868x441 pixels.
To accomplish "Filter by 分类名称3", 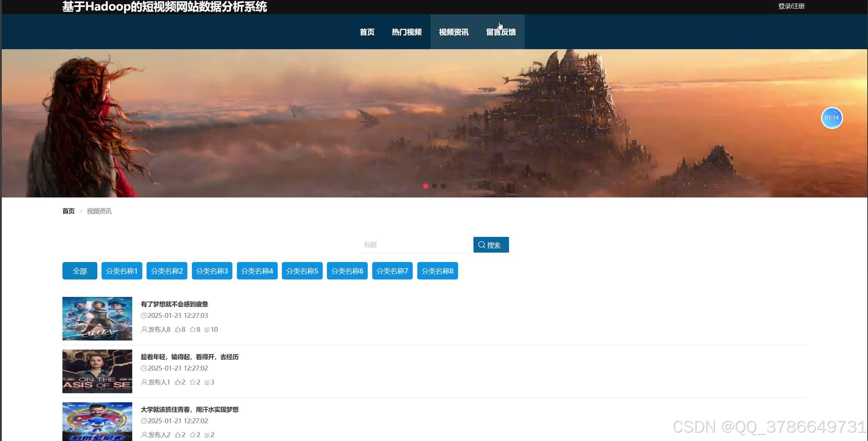I will [x=212, y=271].
